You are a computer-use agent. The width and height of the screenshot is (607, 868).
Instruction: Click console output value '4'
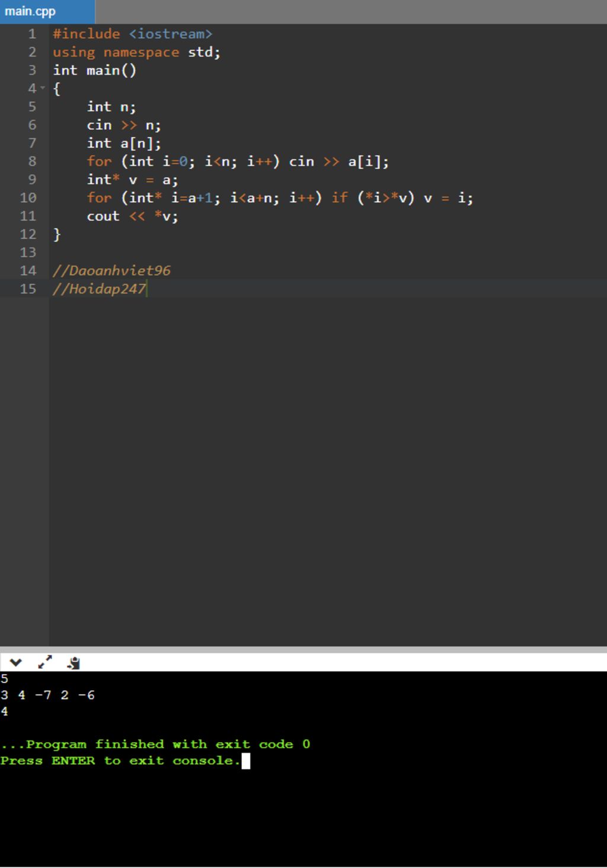(4, 711)
